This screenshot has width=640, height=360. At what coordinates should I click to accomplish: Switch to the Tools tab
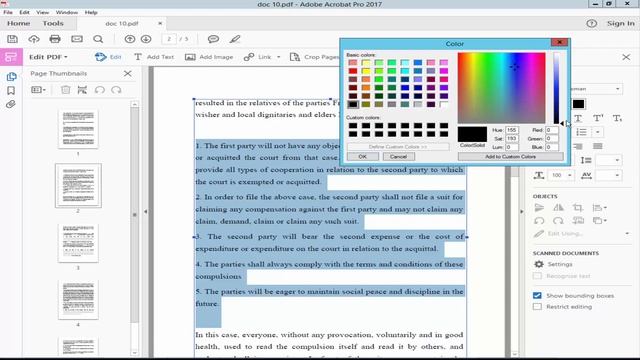tap(53, 24)
